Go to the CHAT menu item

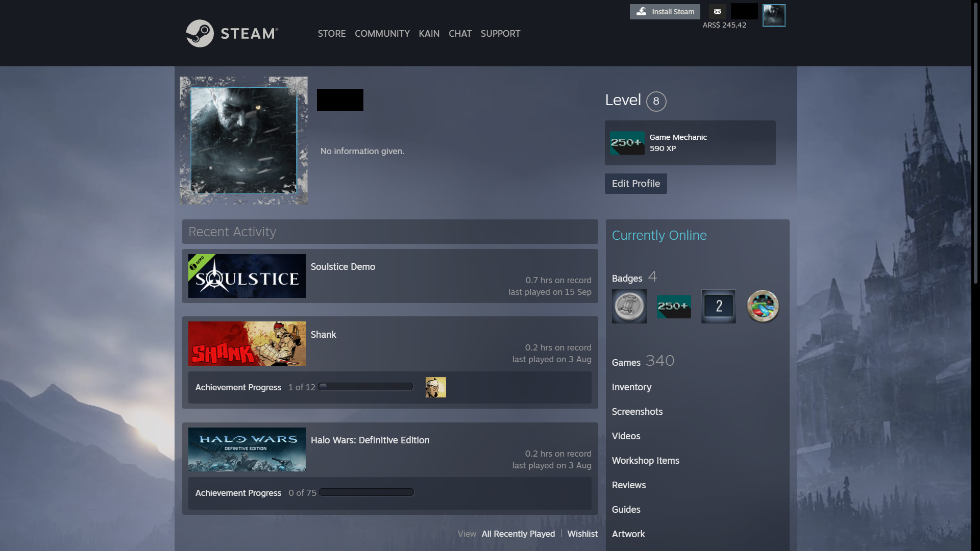click(460, 34)
